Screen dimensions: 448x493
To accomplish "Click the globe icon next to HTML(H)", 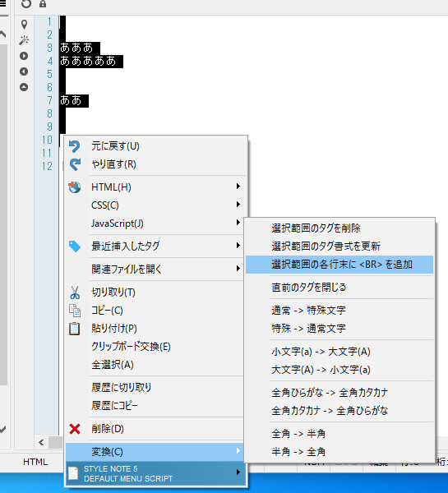I will point(75,187).
